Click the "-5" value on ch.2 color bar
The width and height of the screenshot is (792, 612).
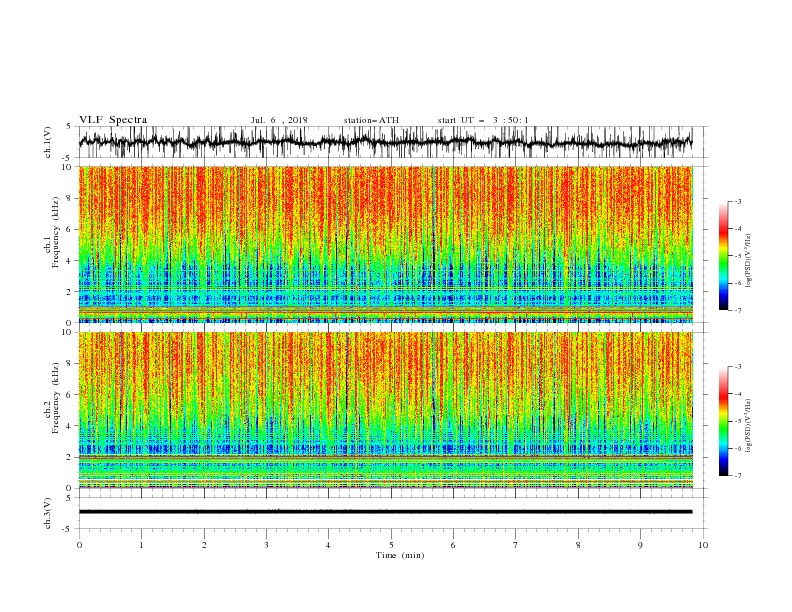[x=738, y=421]
